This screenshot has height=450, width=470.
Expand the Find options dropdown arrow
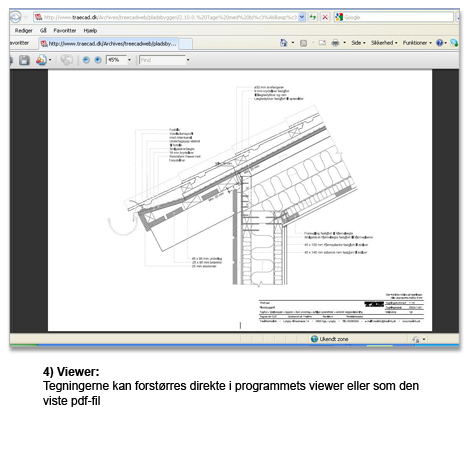(x=188, y=60)
